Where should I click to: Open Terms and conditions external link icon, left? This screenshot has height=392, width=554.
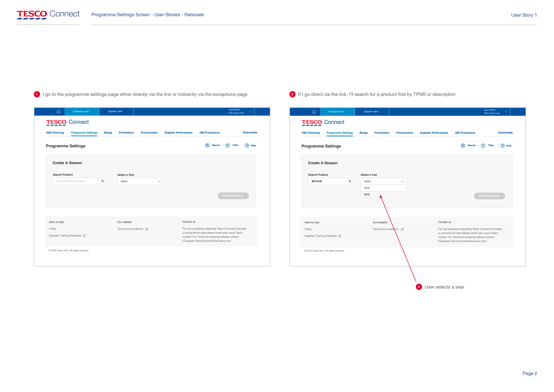(x=147, y=229)
